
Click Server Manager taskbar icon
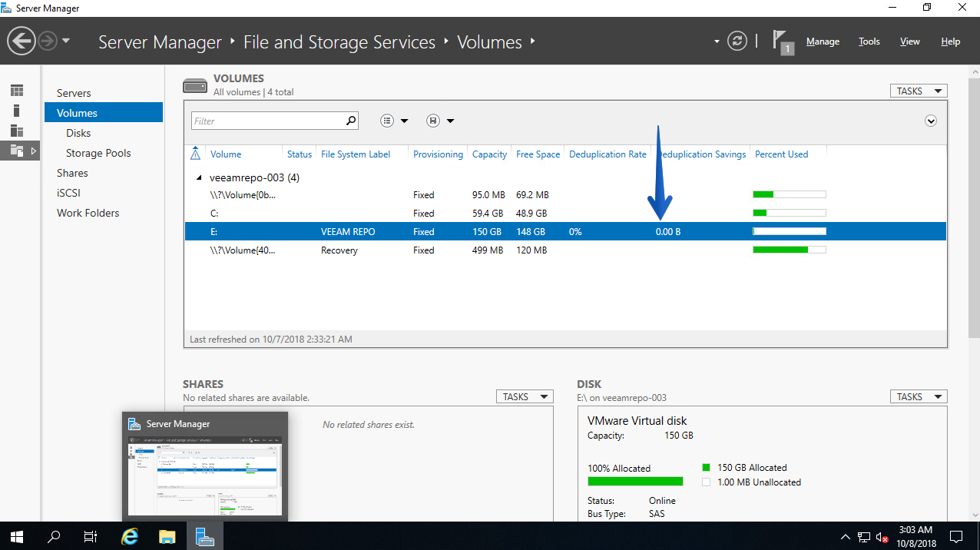(x=204, y=536)
